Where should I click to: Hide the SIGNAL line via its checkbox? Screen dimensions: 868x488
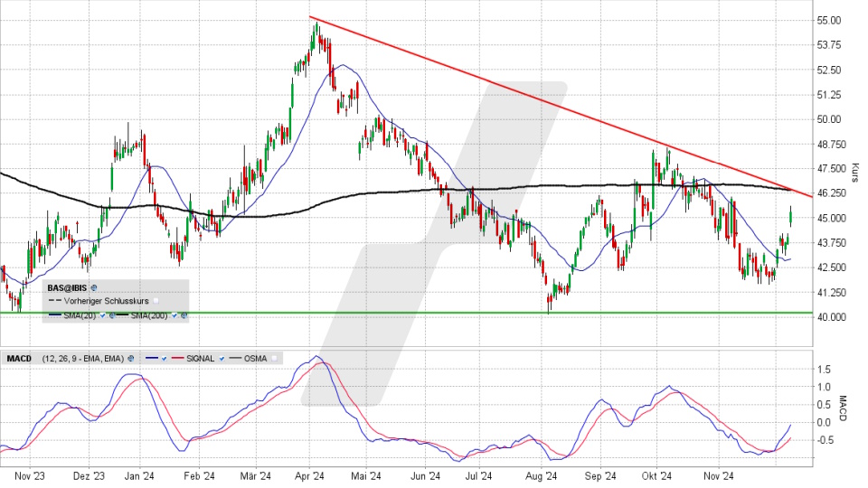(x=222, y=359)
